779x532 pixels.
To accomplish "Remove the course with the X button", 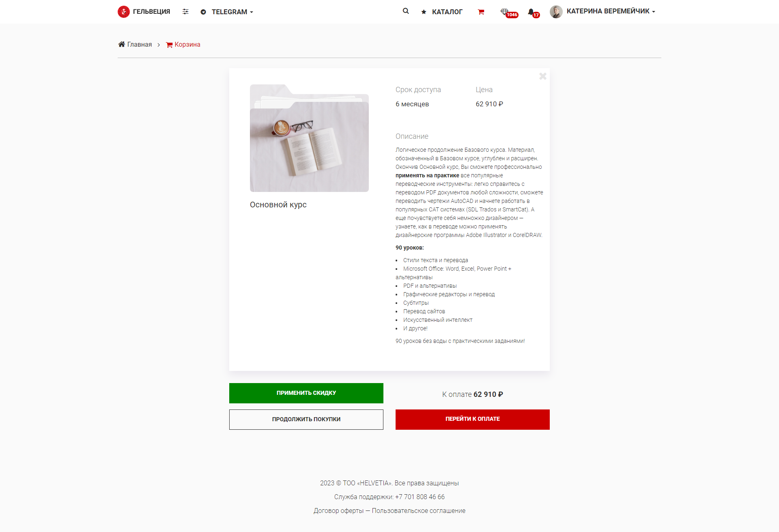I will [x=543, y=76].
